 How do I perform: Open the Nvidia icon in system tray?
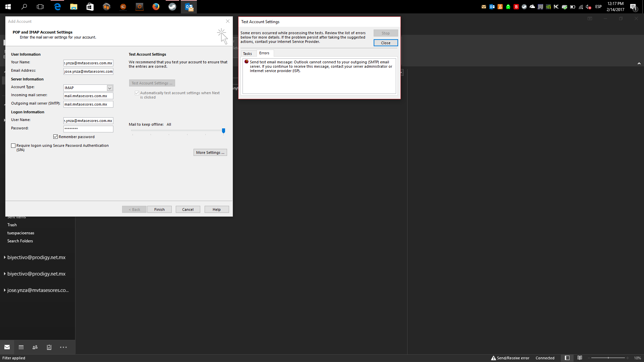pos(548,7)
